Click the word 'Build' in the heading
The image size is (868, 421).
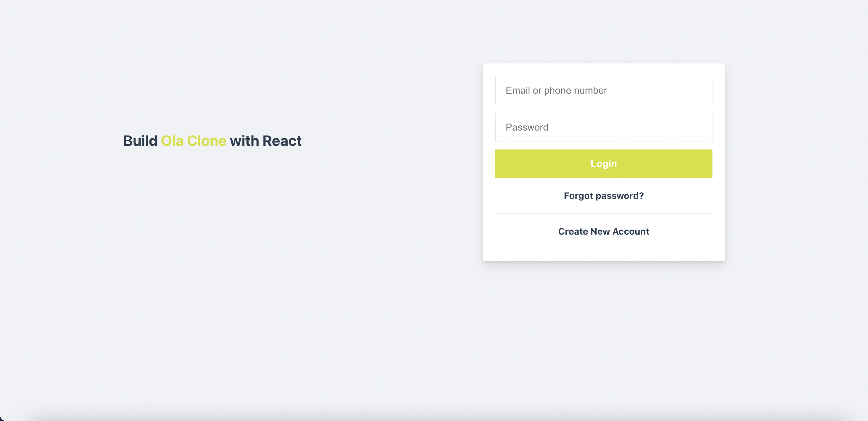coord(140,141)
